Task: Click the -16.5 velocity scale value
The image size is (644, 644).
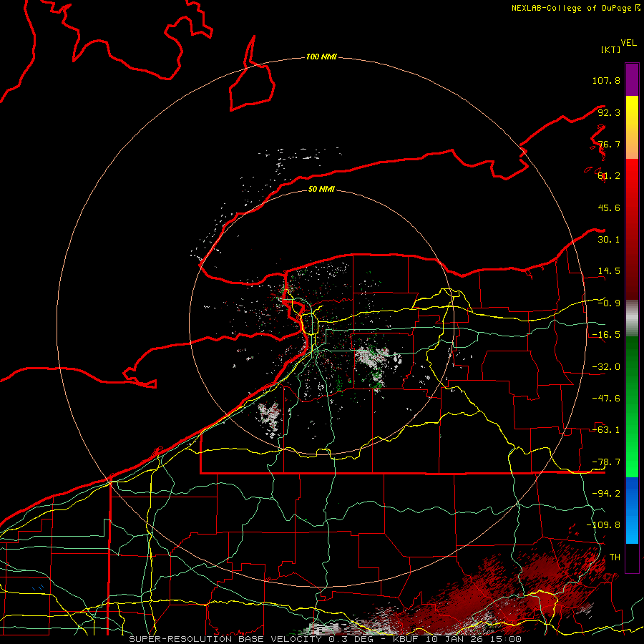Action: [606, 335]
